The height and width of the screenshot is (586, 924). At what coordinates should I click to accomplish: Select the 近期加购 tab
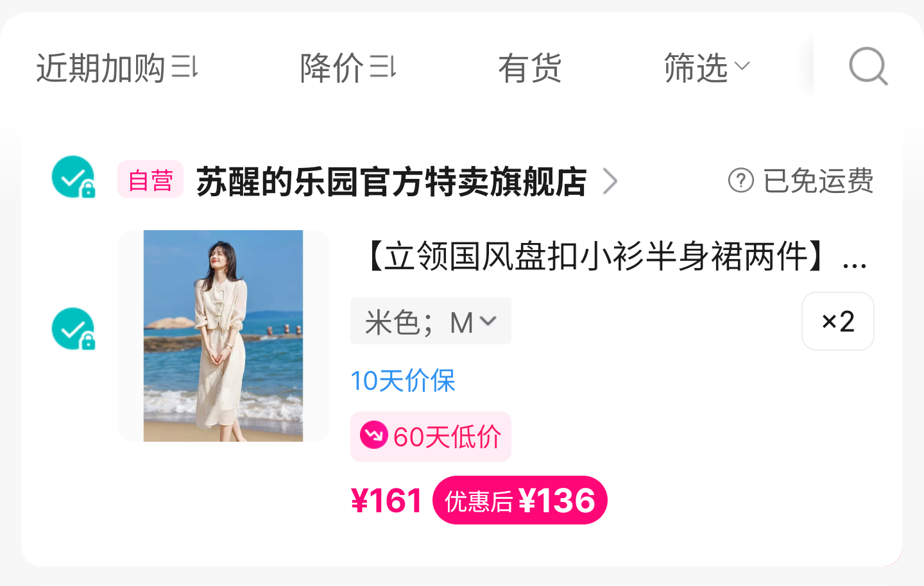101,67
